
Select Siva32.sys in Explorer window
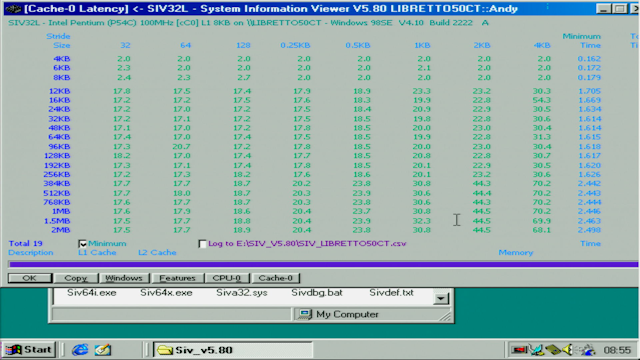click(242, 293)
